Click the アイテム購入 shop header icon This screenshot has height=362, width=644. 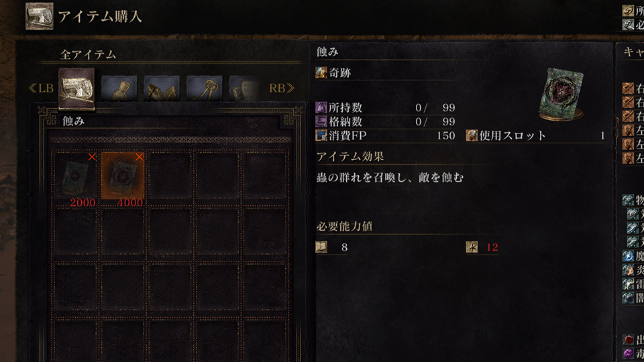40,16
